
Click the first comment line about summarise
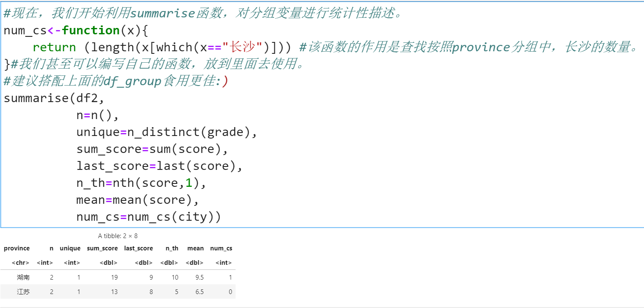pyautogui.click(x=169, y=13)
